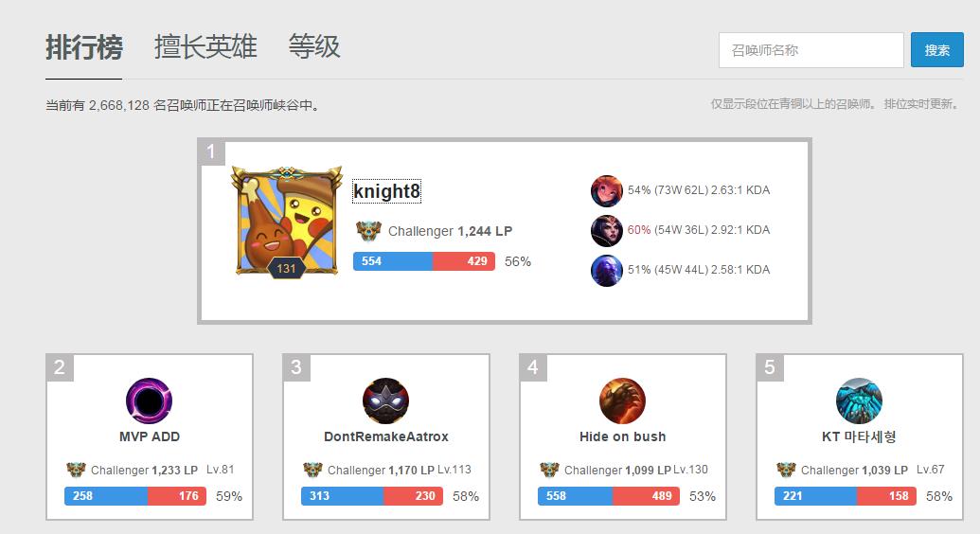Click KT 마타세형's blue crystal avatar
The height and width of the screenshot is (534, 980).
[859, 400]
